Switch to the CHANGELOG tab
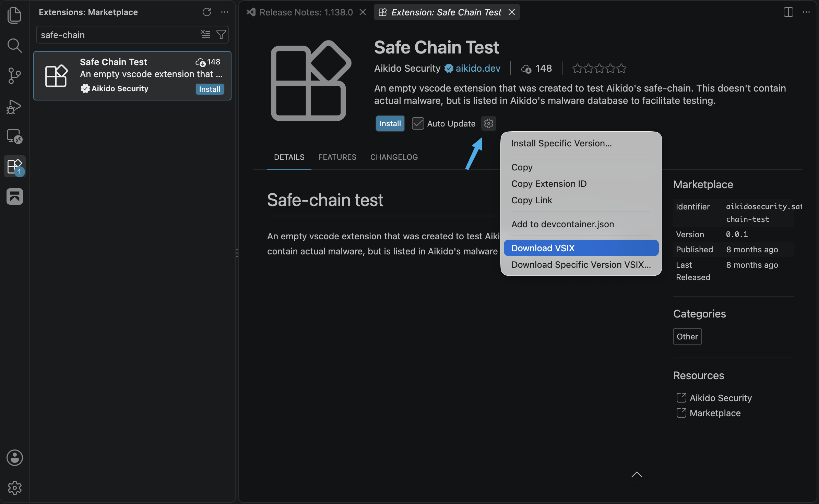This screenshot has width=819, height=504. tap(394, 157)
